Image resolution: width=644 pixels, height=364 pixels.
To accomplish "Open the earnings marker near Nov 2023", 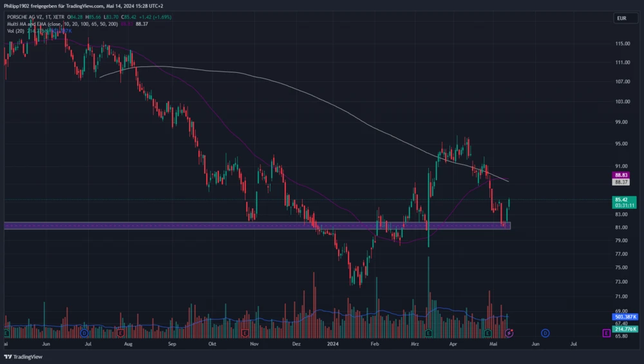I will click(x=245, y=333).
